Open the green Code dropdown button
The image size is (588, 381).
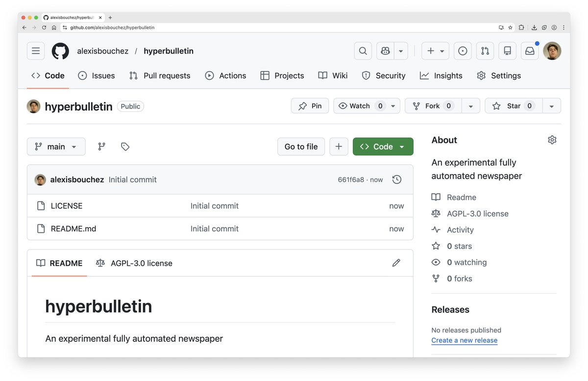383,147
